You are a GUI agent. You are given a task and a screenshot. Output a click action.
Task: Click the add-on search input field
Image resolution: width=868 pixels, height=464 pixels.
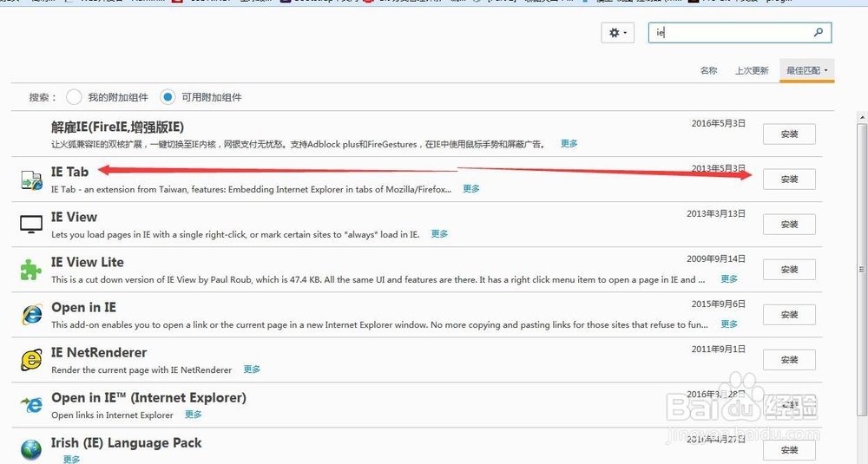pyautogui.click(x=740, y=33)
